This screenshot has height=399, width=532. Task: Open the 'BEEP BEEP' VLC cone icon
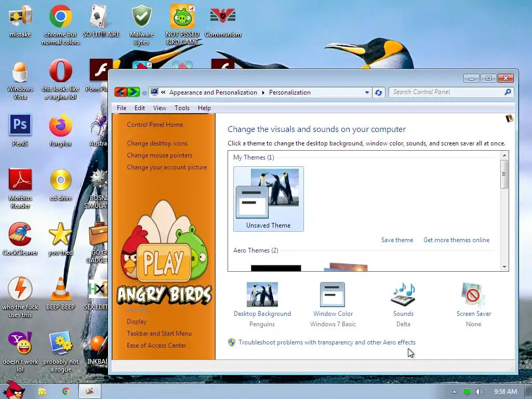coord(60,293)
